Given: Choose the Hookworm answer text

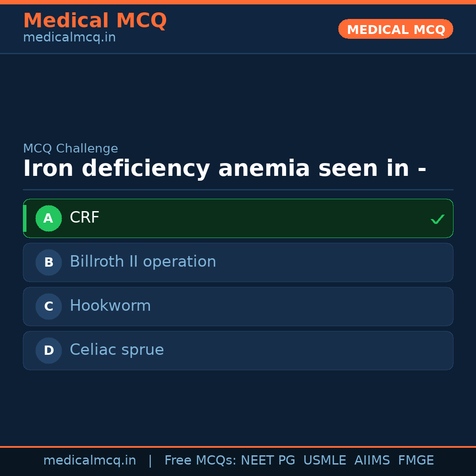Looking at the screenshot, I should pos(110,306).
